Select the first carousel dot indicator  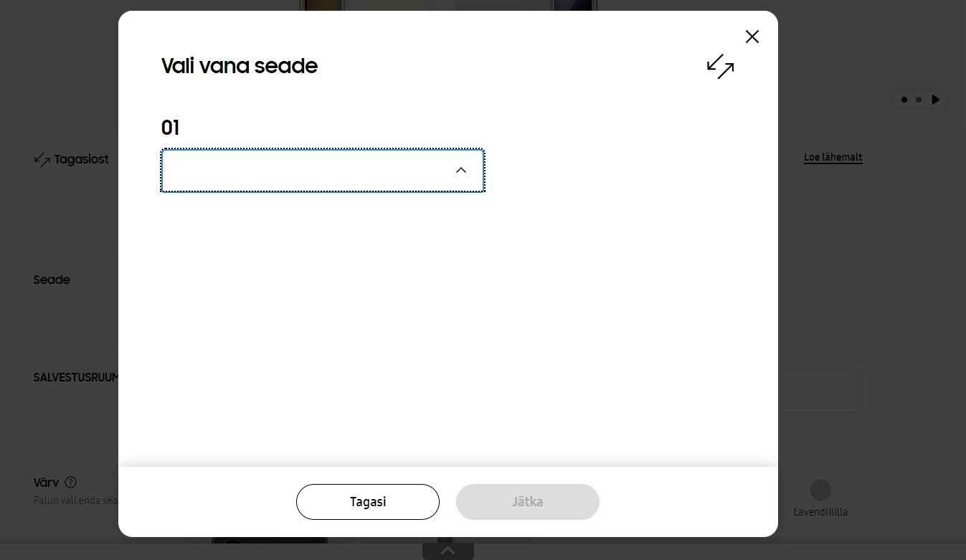point(904,100)
